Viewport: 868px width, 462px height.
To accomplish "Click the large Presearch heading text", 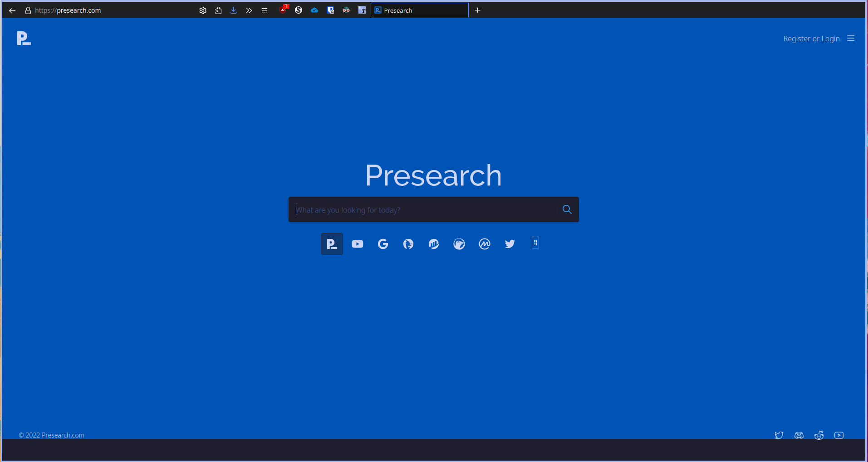I will tap(434, 175).
